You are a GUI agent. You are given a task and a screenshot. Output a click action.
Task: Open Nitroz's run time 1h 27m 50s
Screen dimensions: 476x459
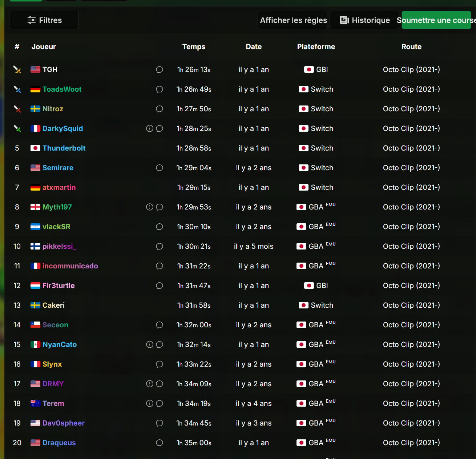[194, 109]
